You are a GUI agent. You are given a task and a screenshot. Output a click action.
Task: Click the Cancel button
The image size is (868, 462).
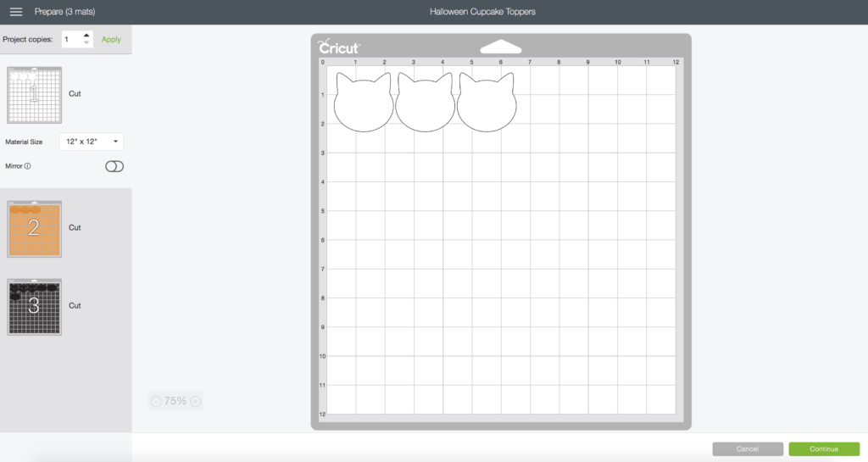click(x=748, y=448)
